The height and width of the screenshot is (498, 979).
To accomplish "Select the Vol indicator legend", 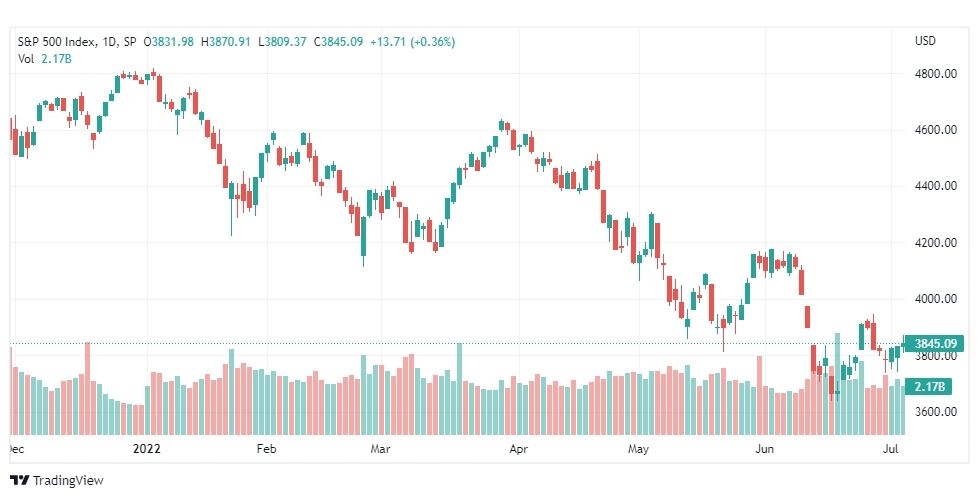I will pos(44,59).
